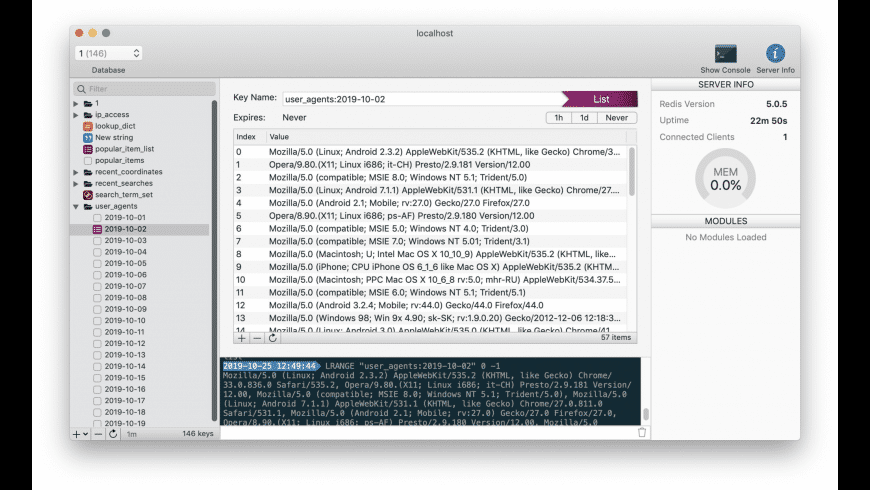Delete the selected key in sidebar
The height and width of the screenshot is (490, 870).
98,434
